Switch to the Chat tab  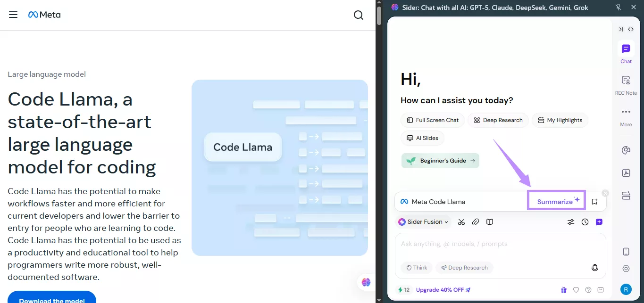626,53
